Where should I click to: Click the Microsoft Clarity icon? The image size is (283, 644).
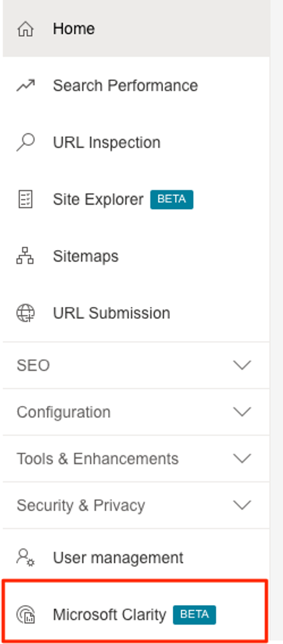(25, 615)
